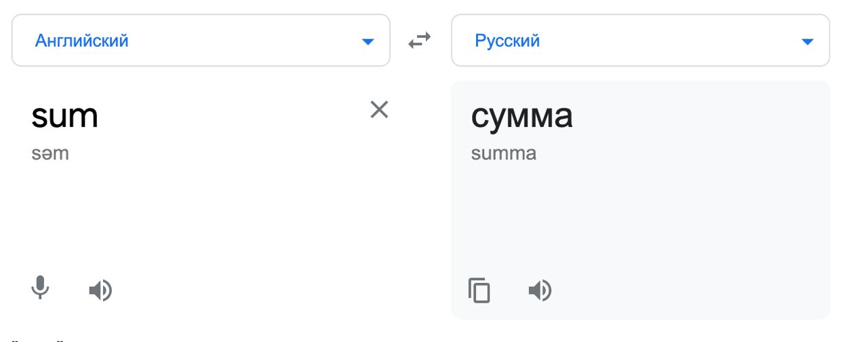Screen dimensions: 868x342
Task: Start voice input with the microphone
Action: [x=41, y=288]
